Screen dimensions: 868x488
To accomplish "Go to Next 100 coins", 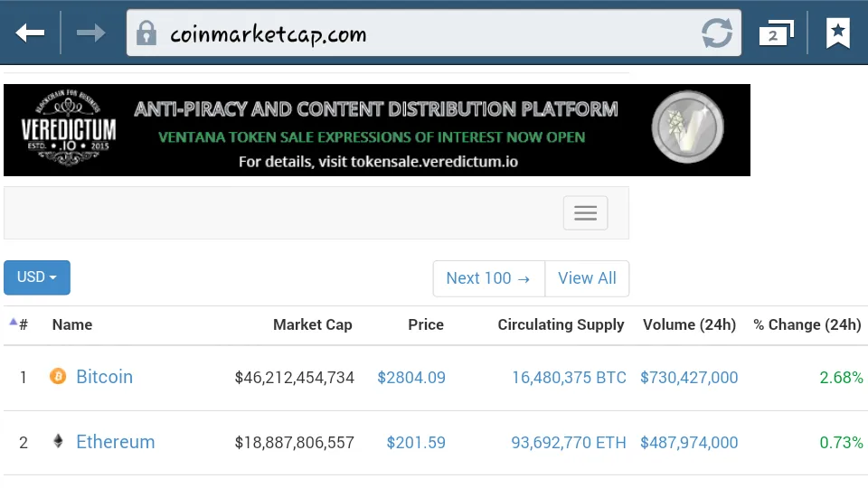I will (489, 278).
